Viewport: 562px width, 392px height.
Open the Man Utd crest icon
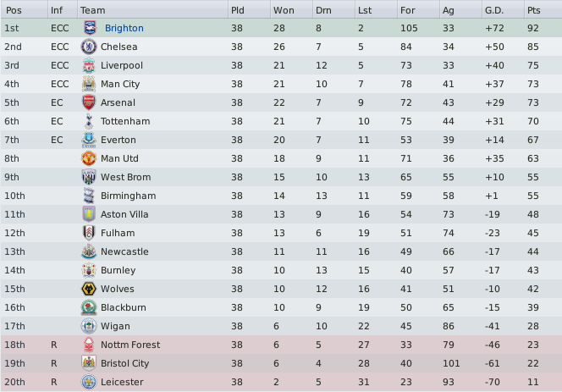pos(89,158)
